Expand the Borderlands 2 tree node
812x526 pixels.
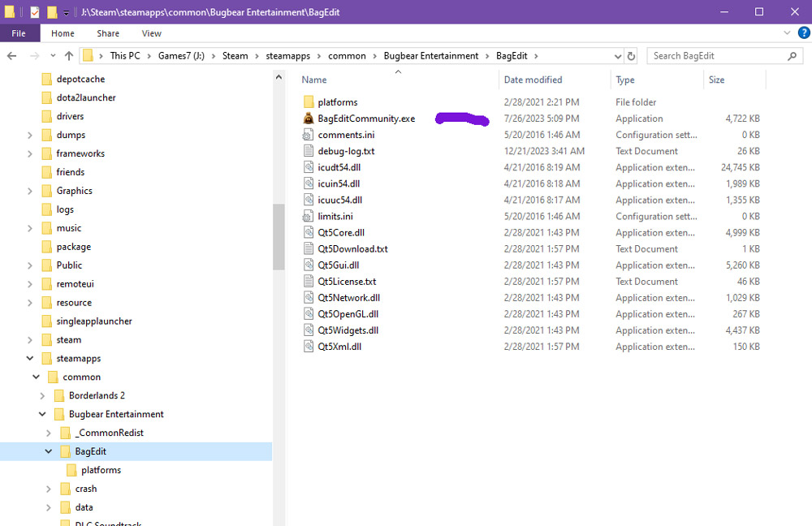(43, 395)
